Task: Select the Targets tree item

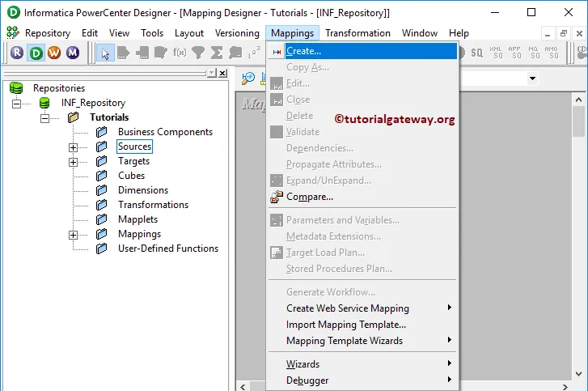Action: [134, 161]
